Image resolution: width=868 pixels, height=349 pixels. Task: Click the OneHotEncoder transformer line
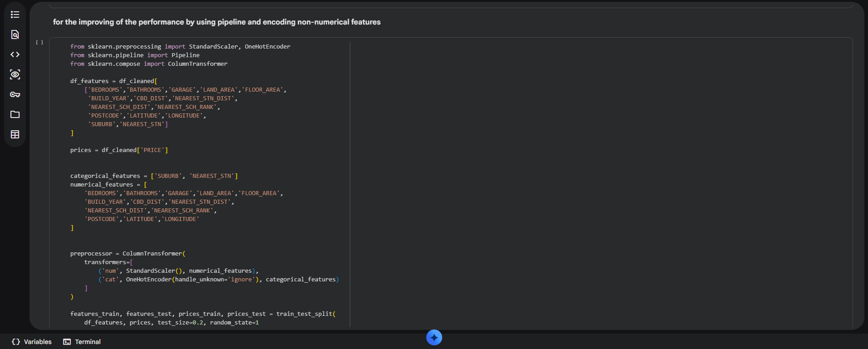point(218,279)
